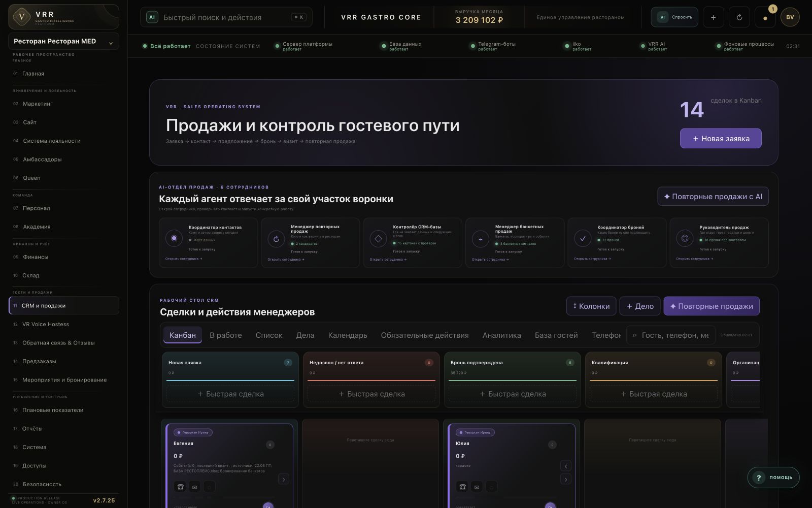Switch to the В работе tab

226,335
